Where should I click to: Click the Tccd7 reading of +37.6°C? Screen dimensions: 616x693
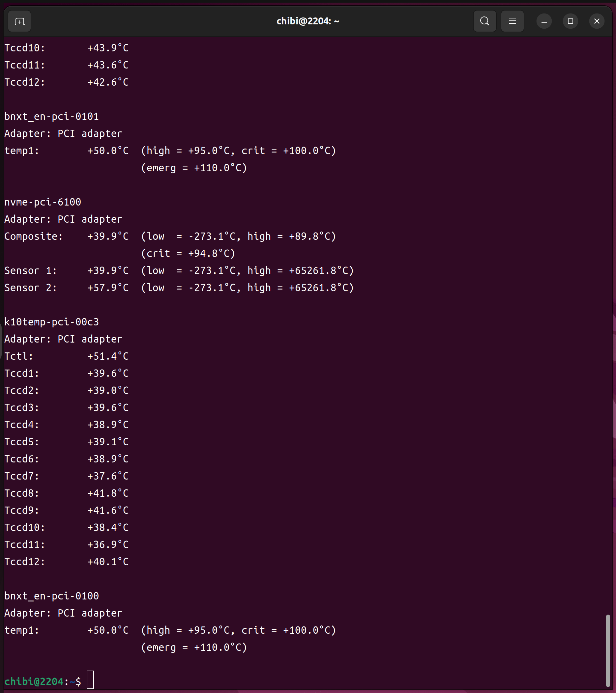[x=108, y=476]
